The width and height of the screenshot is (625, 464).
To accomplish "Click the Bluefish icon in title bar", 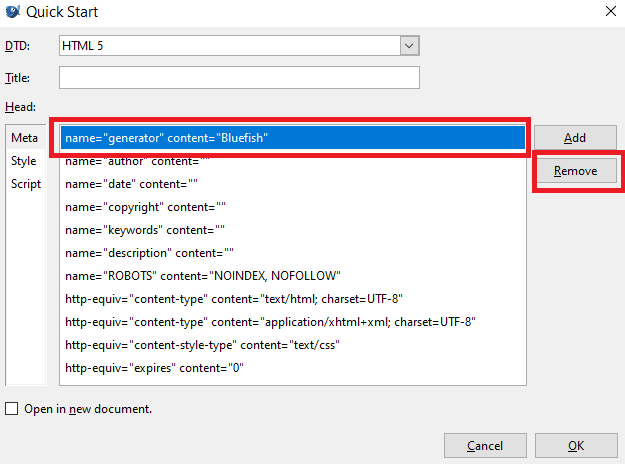I will point(14,13).
